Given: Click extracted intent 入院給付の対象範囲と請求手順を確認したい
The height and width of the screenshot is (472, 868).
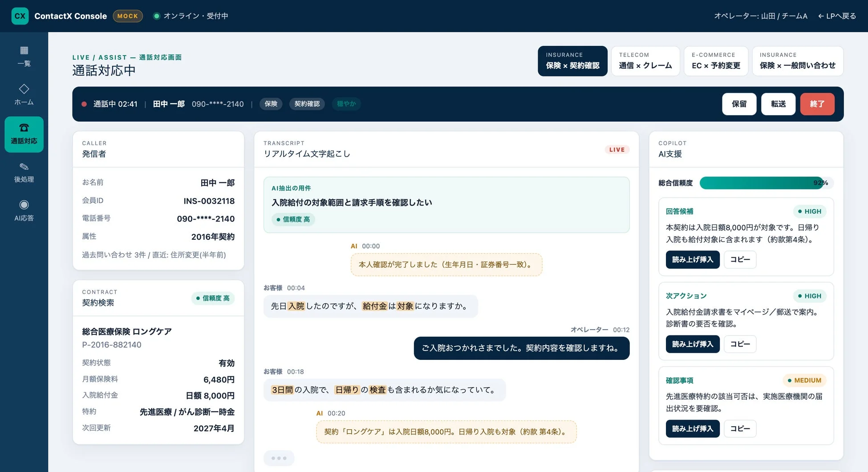Looking at the screenshot, I should click(x=352, y=202).
